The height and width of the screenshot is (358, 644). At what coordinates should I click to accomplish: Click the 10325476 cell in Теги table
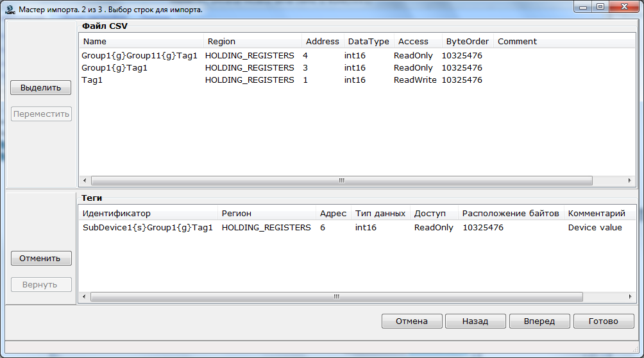(x=482, y=228)
